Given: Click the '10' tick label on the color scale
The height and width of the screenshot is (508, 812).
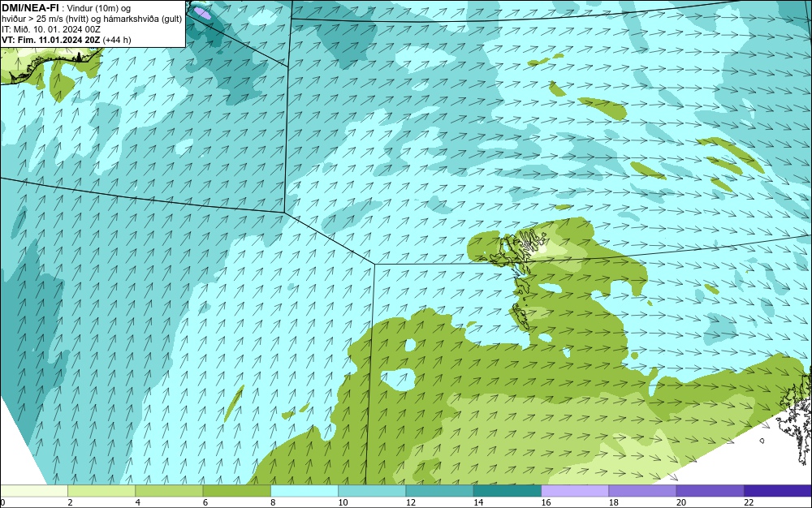Looking at the screenshot, I should tap(343, 502).
